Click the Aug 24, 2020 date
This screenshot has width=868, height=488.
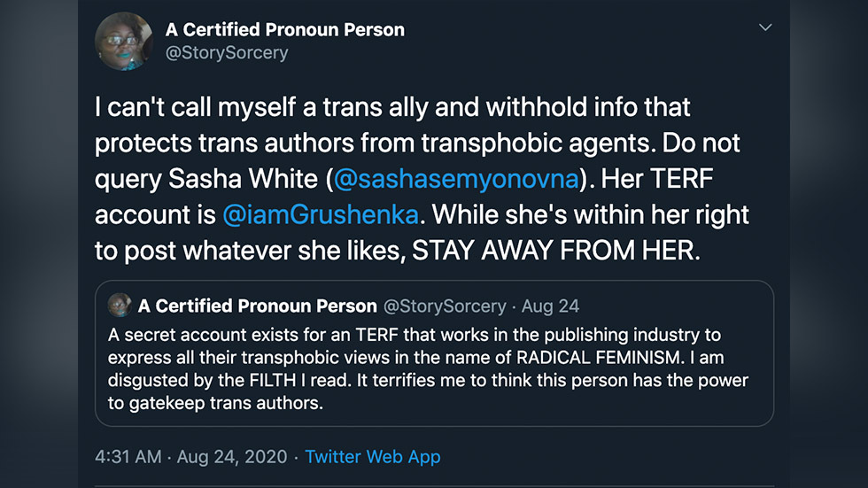tap(232, 456)
